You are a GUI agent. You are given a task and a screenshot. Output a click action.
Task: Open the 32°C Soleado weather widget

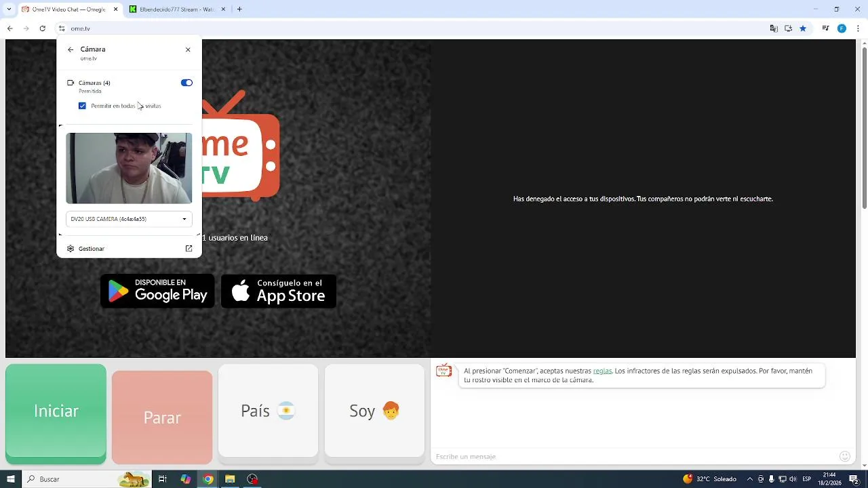(x=709, y=479)
